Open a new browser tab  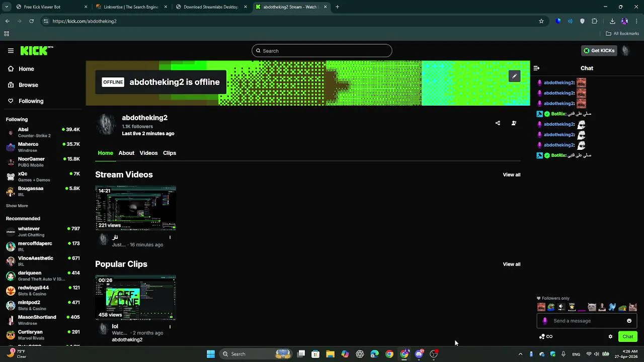[337, 7]
